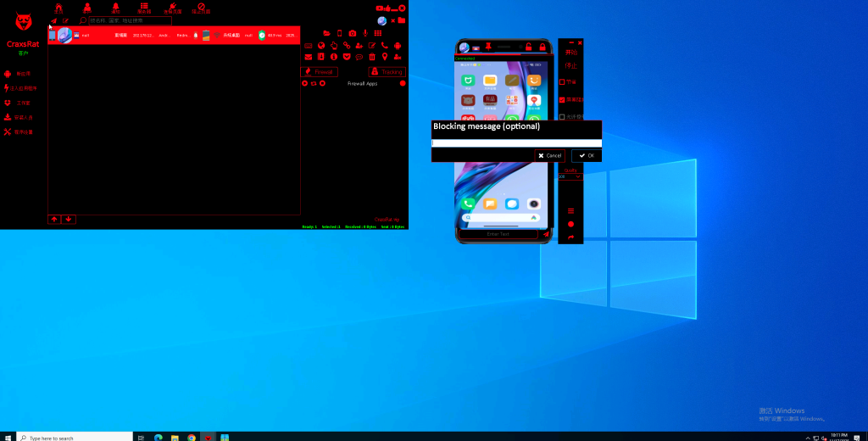
Task: Click the Android robot icon in right panel
Action: click(x=398, y=46)
